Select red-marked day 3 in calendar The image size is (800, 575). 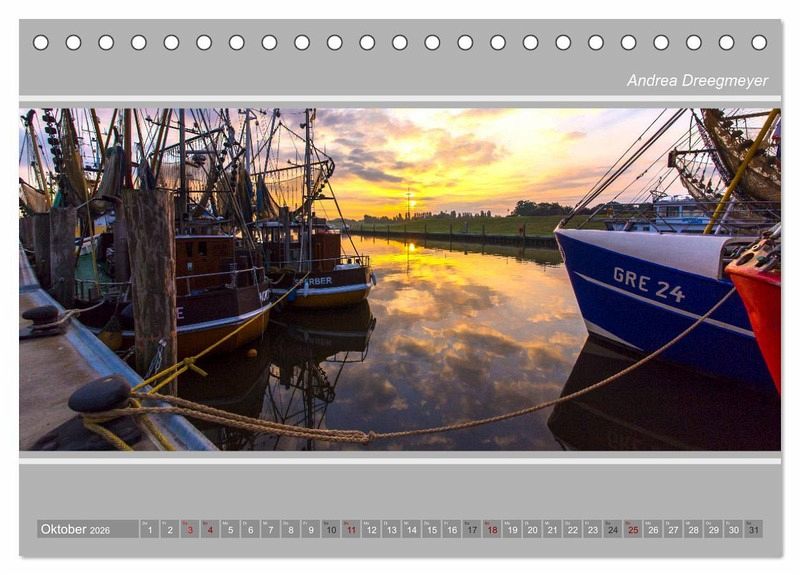click(x=190, y=529)
